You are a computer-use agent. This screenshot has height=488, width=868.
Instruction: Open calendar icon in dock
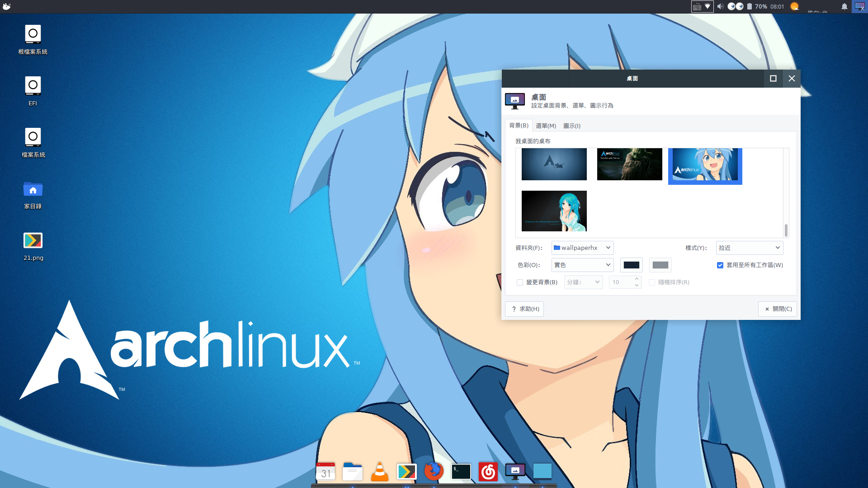tap(325, 472)
